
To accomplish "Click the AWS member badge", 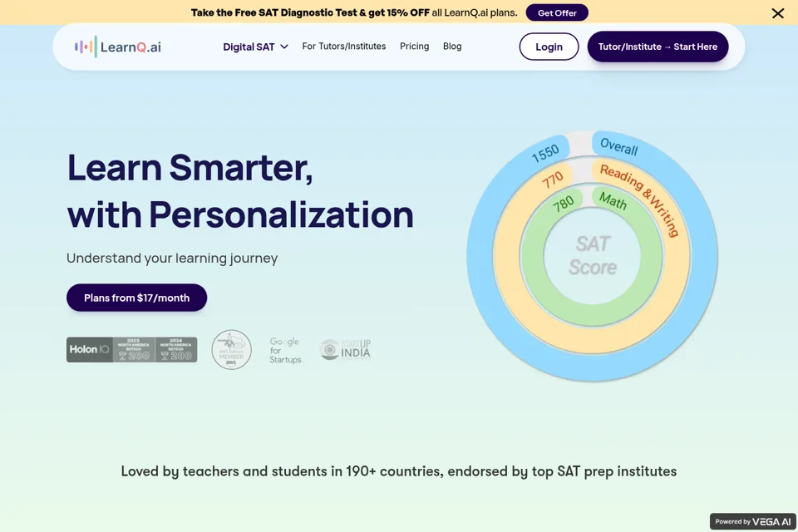I will pyautogui.click(x=232, y=350).
